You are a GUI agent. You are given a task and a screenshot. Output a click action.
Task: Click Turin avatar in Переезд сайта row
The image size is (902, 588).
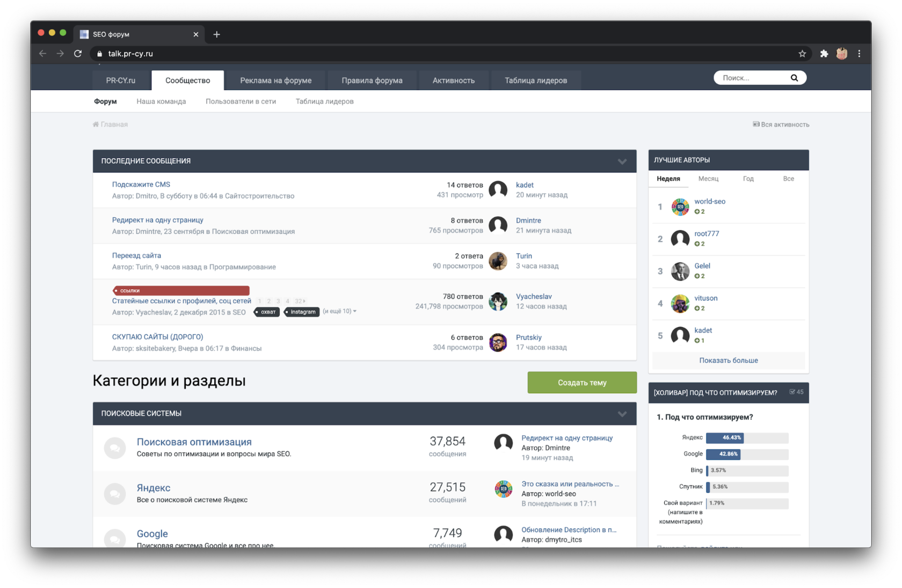point(498,261)
